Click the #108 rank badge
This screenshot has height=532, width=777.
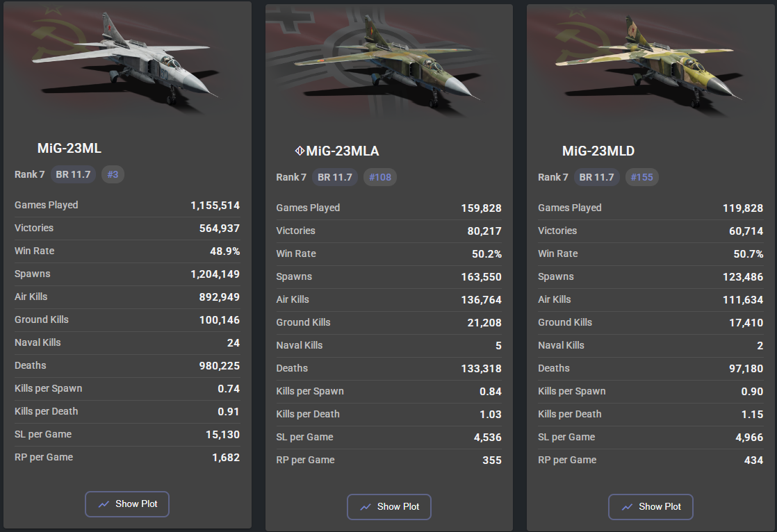click(x=380, y=177)
